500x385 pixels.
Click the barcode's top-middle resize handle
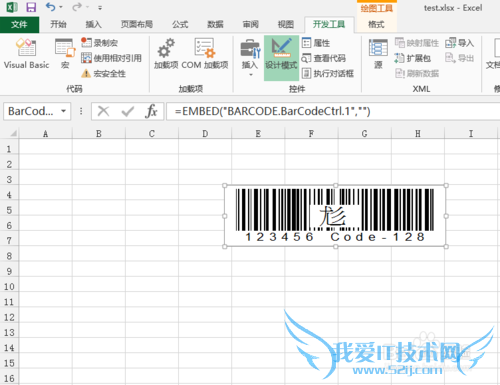click(335, 185)
